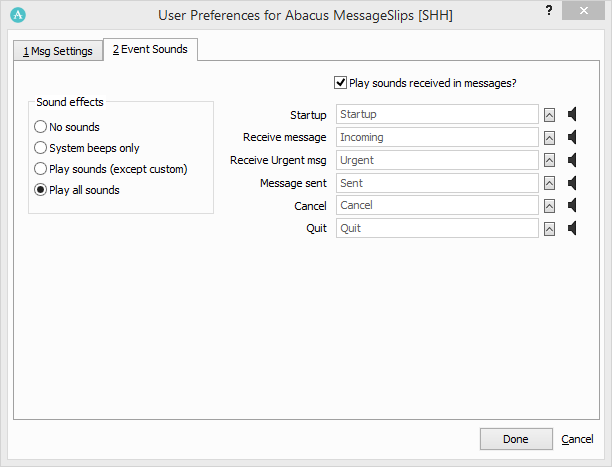Viewport: 612px width, 467px height.
Task: Play the Cancel event sound
Action: click(572, 205)
